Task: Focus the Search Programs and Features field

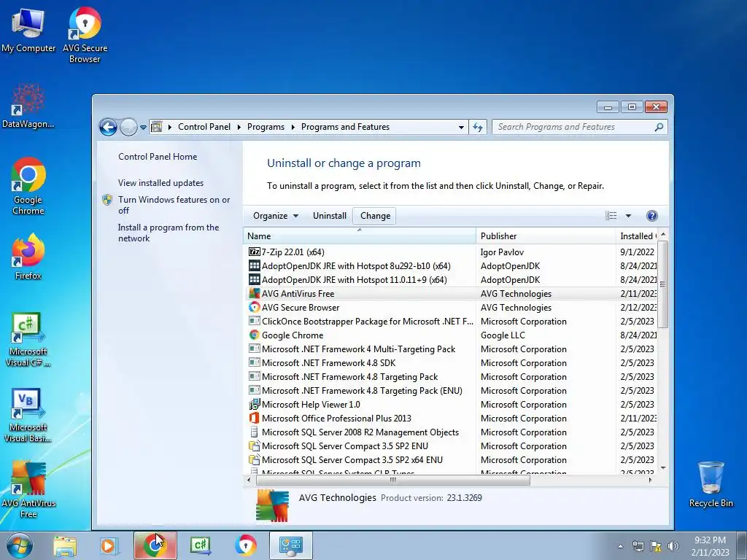Action: click(580, 127)
